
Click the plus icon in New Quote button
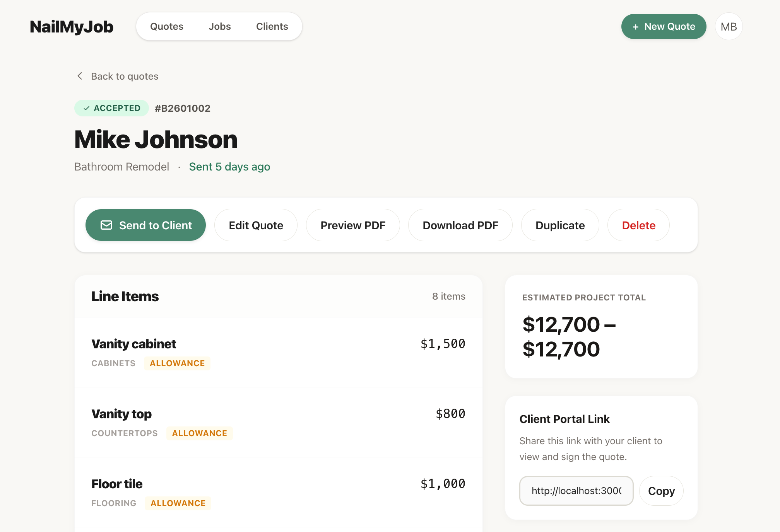tap(635, 27)
